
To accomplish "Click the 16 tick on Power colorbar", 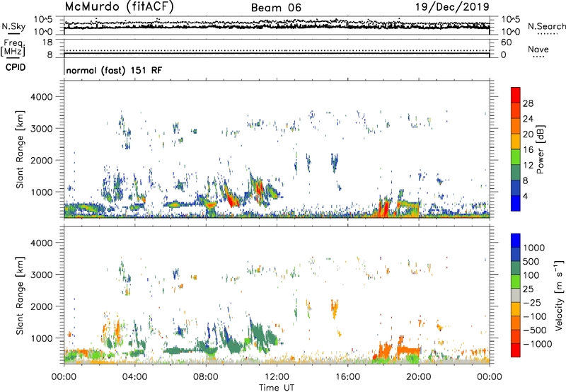I will point(528,150).
